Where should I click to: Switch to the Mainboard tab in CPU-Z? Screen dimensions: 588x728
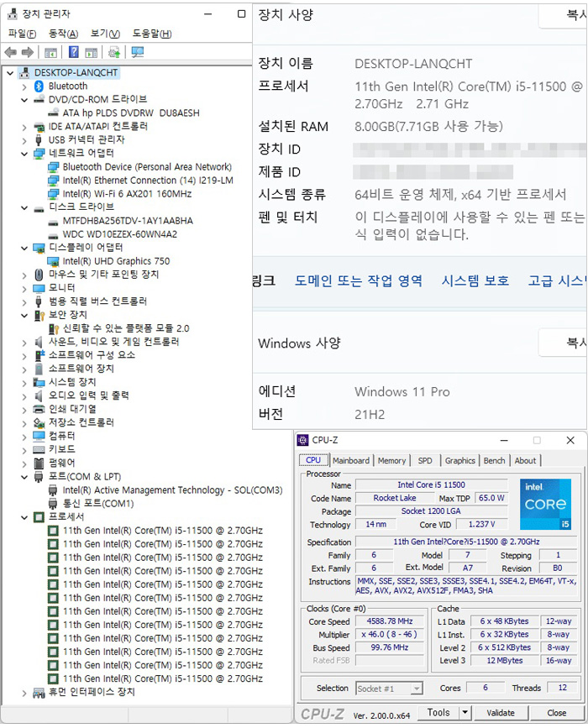coord(351,461)
